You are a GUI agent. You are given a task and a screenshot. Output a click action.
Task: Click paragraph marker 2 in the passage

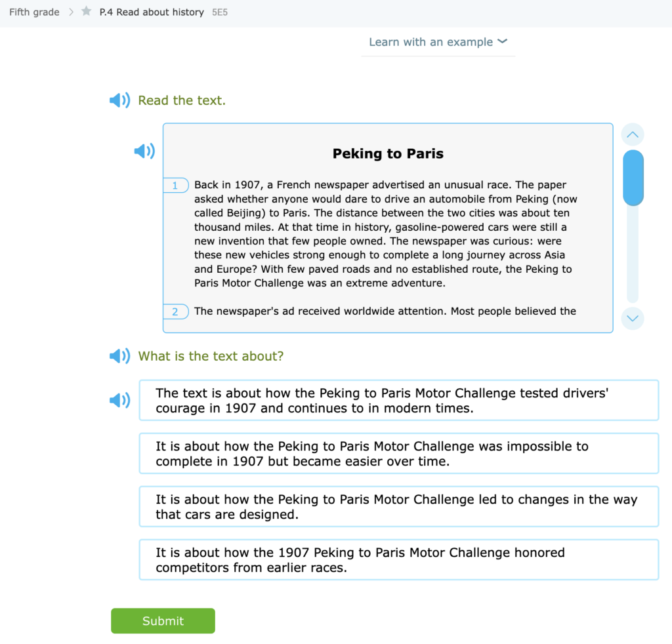(x=175, y=312)
